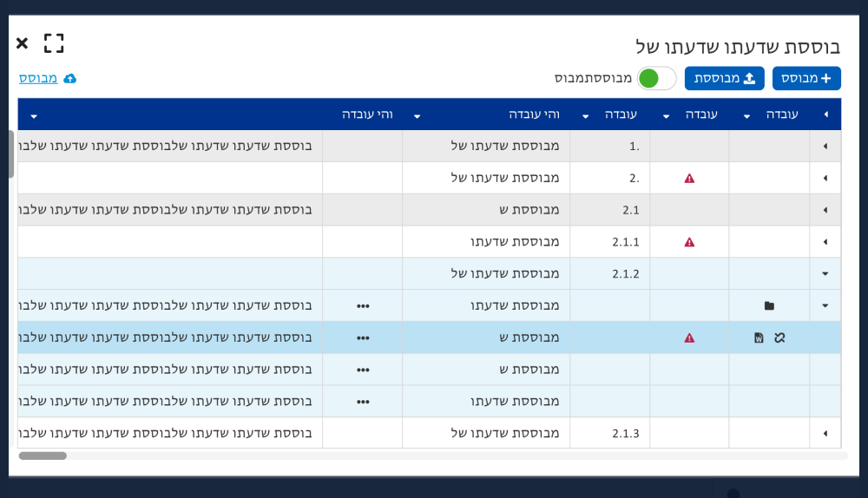
Task: Open dropdown arrow on far-left column header
Action: pyautogui.click(x=34, y=116)
